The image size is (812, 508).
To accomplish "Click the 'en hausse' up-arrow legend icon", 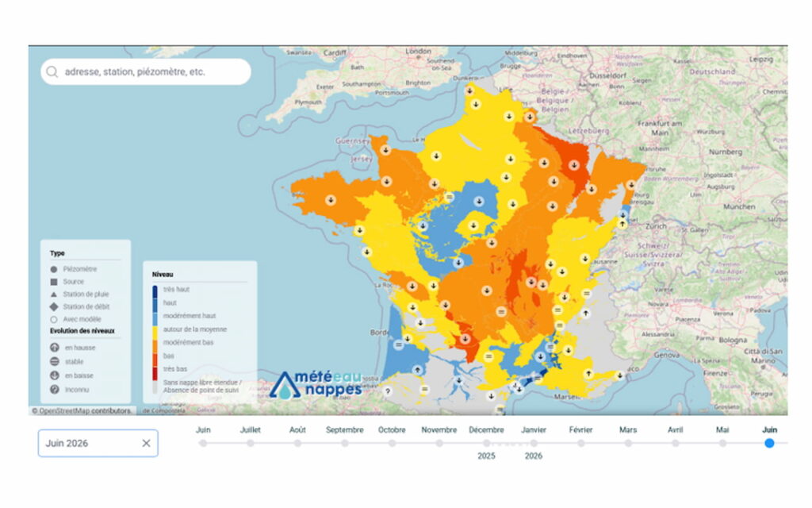I will coord(55,348).
